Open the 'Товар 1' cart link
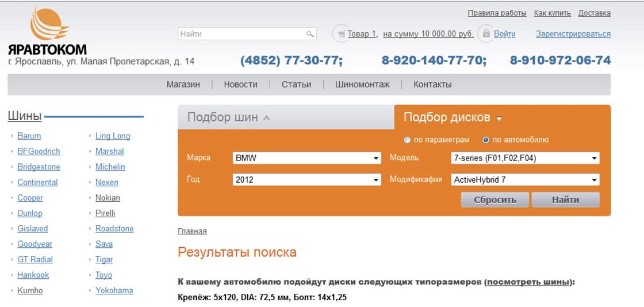Viewport: 644px width, 307px height. 362,34
